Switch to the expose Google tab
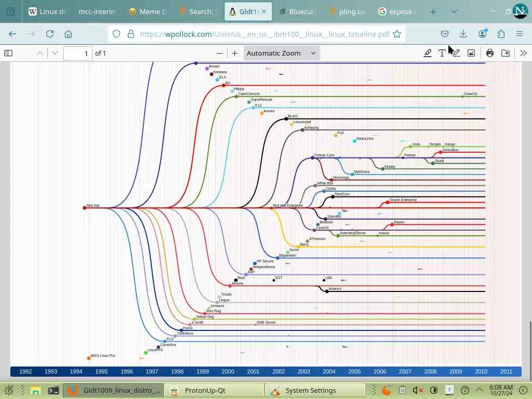This screenshot has width=532, height=399. click(397, 11)
